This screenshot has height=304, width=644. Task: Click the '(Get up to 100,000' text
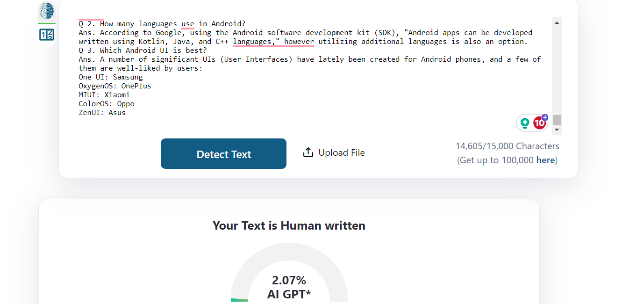pos(495,160)
